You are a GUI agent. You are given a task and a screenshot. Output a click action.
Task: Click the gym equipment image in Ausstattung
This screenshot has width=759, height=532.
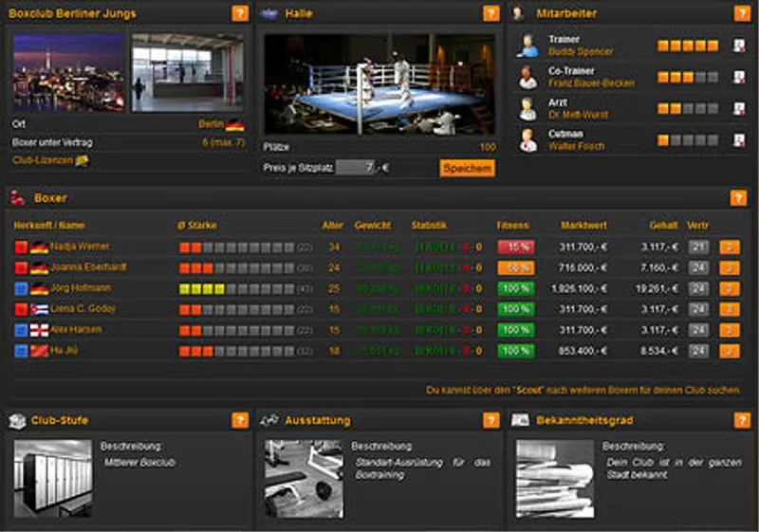click(304, 479)
